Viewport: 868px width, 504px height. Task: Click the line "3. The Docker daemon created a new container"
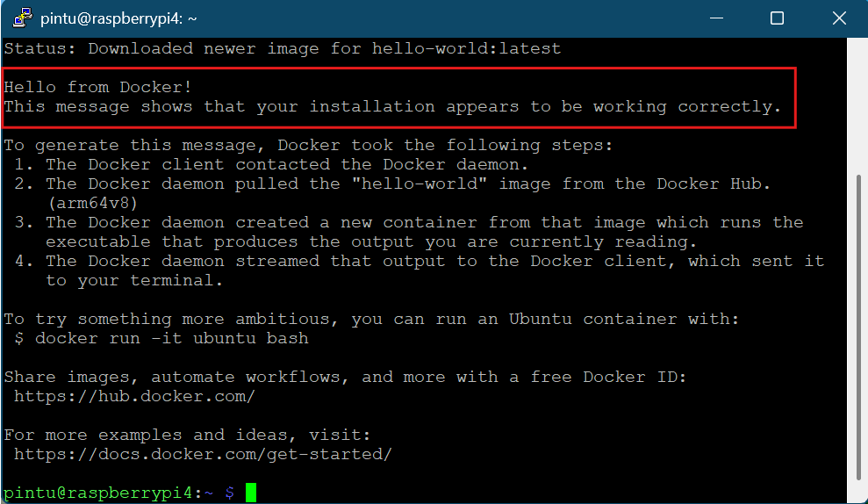pyautogui.click(x=408, y=223)
